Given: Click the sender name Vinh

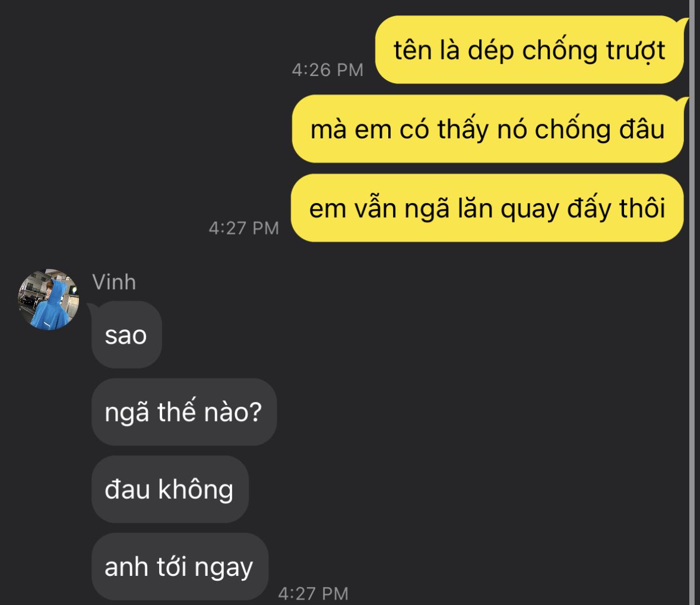Looking at the screenshot, I should (114, 282).
